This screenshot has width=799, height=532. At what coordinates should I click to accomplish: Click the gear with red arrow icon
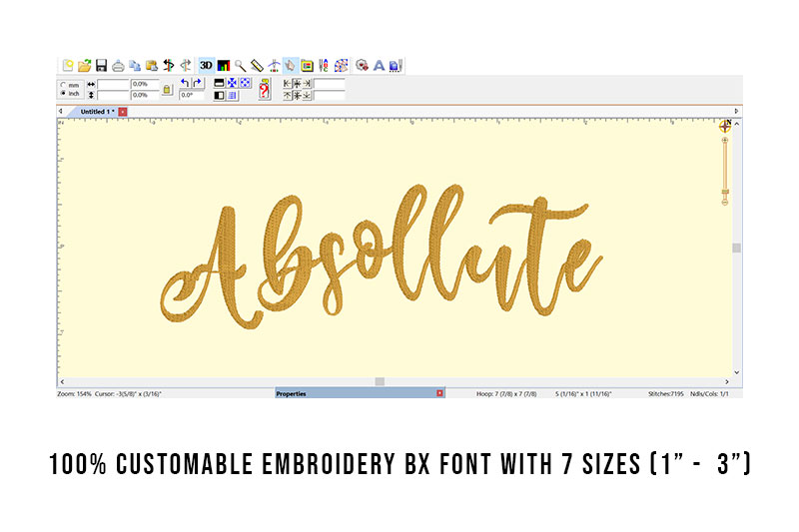click(x=362, y=65)
